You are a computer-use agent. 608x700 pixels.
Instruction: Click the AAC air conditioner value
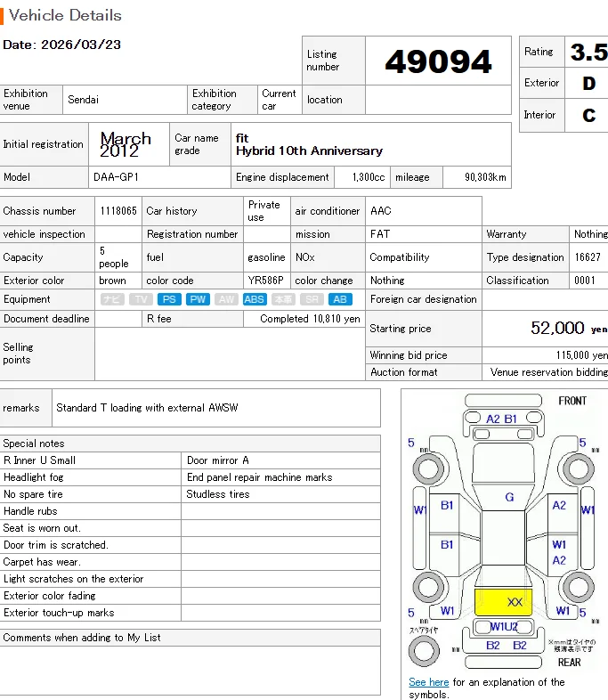(380, 211)
